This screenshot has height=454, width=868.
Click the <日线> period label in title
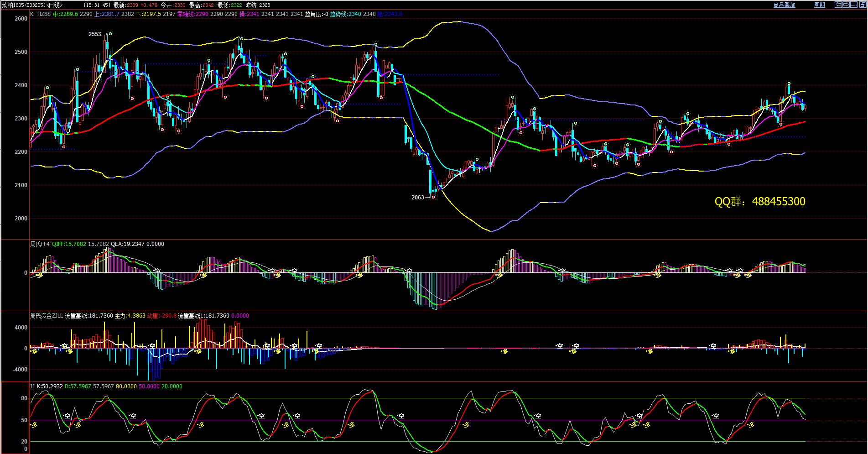55,5
